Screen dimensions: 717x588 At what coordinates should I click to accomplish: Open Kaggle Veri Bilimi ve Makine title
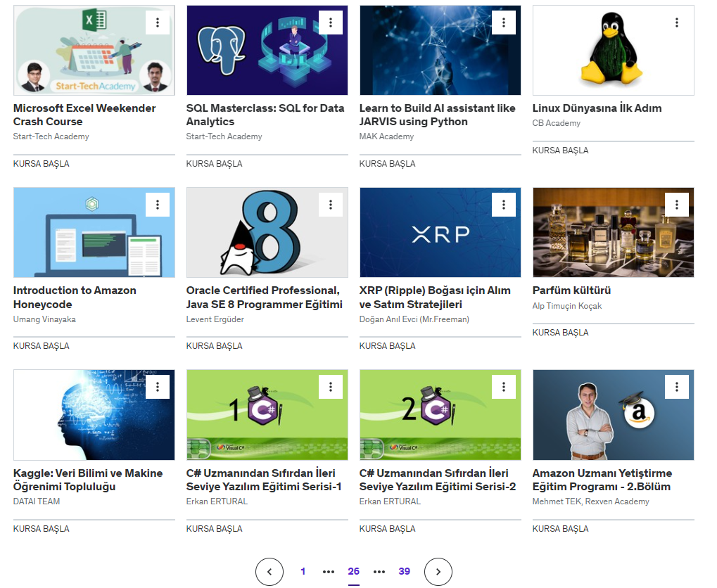[88, 480]
